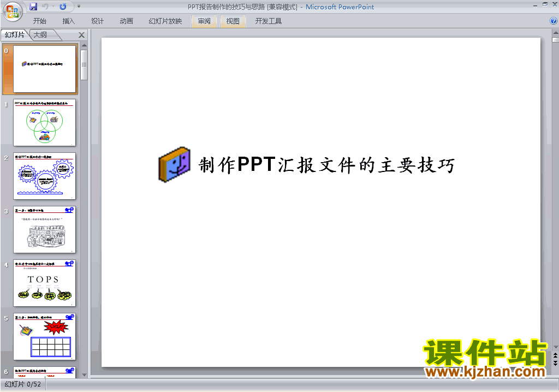Select slide 0 title thumbnail
Image resolution: width=559 pixels, height=392 pixels.
coord(45,69)
